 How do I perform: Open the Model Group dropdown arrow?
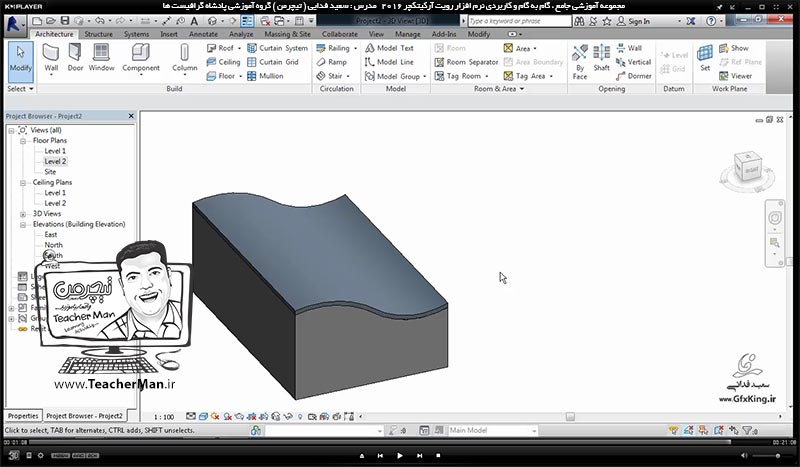coord(424,77)
